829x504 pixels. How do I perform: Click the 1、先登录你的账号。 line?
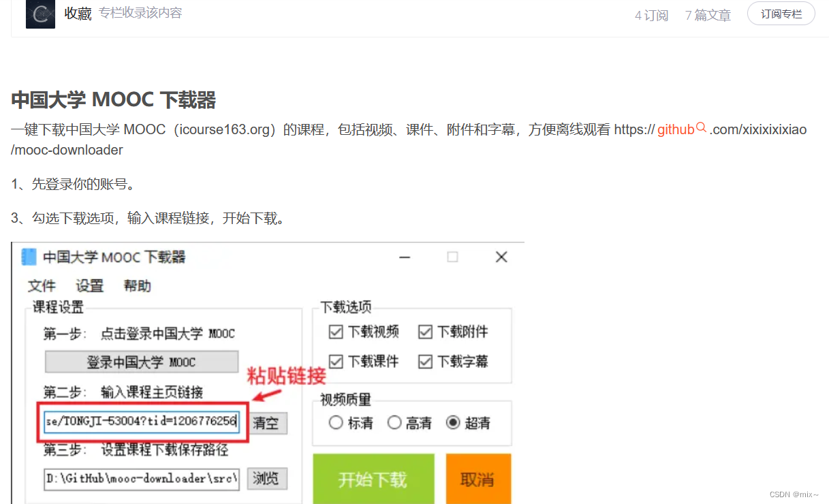pyautogui.click(x=73, y=184)
